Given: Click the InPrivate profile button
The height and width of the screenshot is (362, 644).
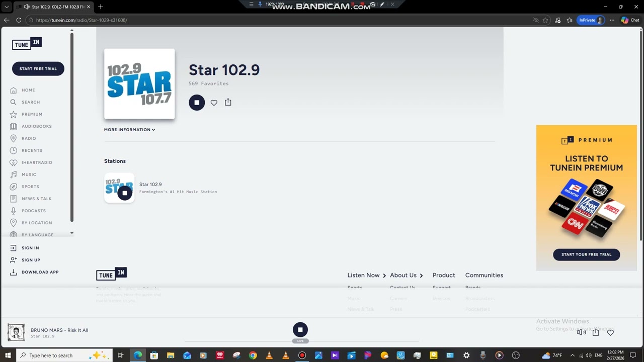Looking at the screenshot, I should pyautogui.click(x=591, y=20).
